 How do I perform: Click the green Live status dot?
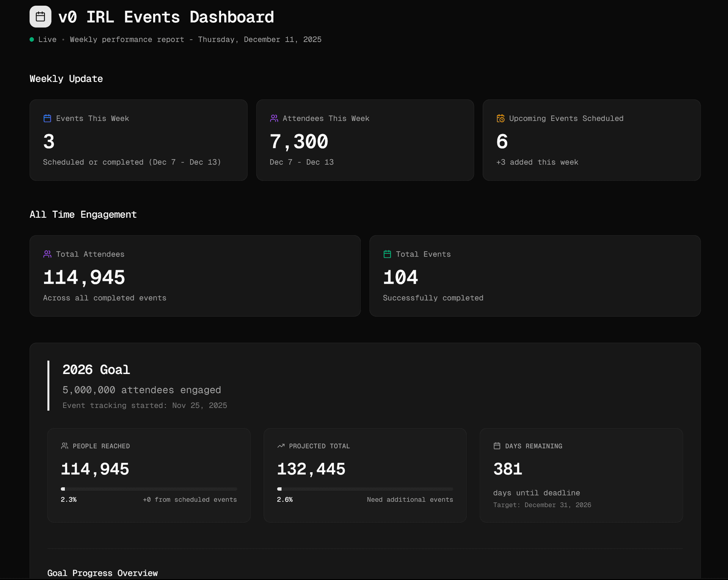coord(32,39)
